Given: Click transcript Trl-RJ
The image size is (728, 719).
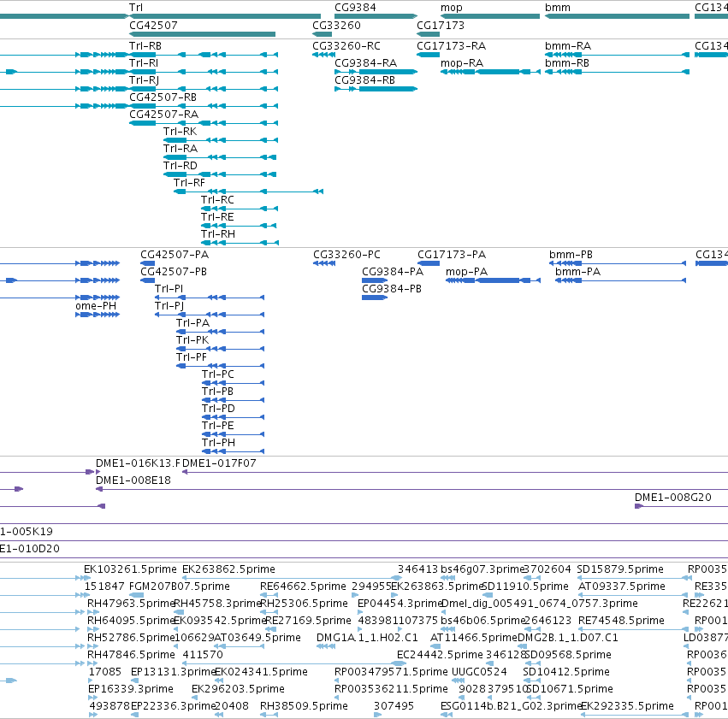Looking at the screenshot, I should click(x=144, y=80).
